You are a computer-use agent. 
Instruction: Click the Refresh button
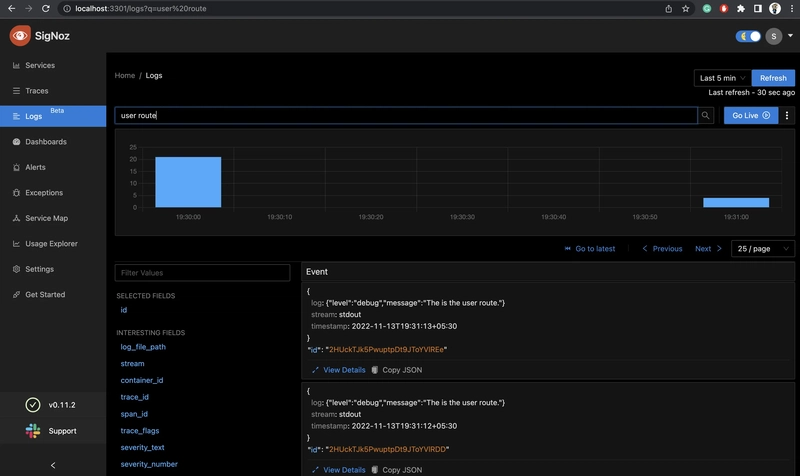click(x=773, y=78)
